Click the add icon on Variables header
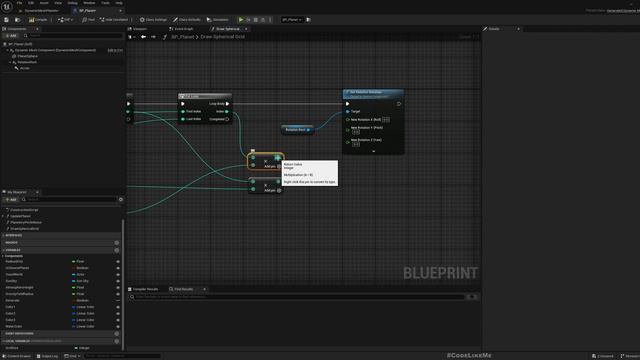640x360 pixels. click(117, 250)
